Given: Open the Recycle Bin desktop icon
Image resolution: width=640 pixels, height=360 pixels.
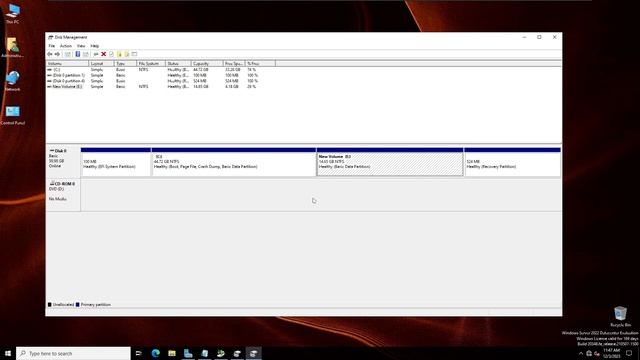Looking at the screenshot, I should click(620, 317).
